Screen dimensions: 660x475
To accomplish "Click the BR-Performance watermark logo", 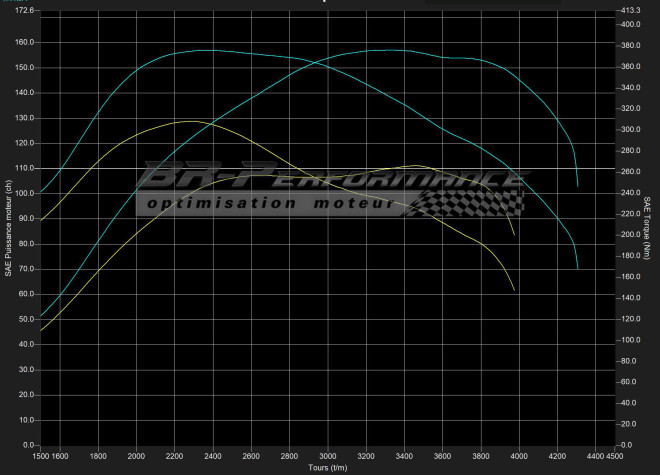I will pyautogui.click(x=330, y=180).
